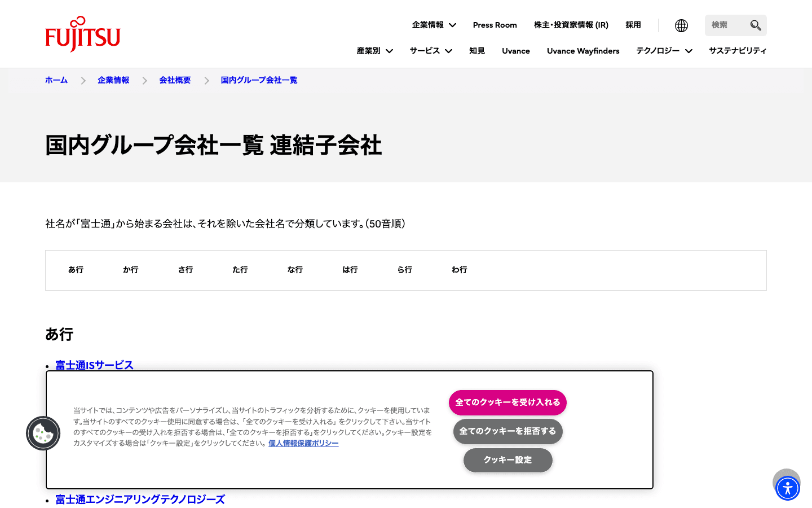The height and width of the screenshot is (508, 812).
Task: Open Uvance Wayfinders menu item
Action: pos(583,51)
